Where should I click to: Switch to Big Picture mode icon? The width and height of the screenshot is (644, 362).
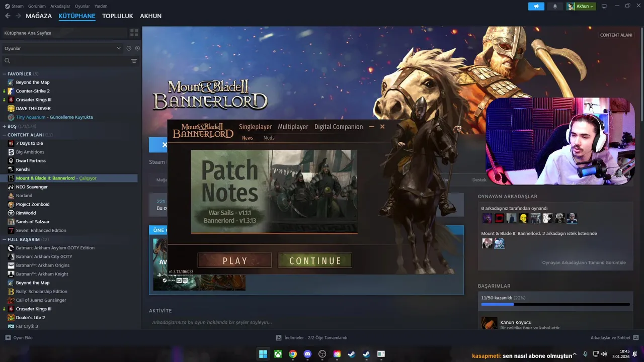pyautogui.click(x=604, y=6)
